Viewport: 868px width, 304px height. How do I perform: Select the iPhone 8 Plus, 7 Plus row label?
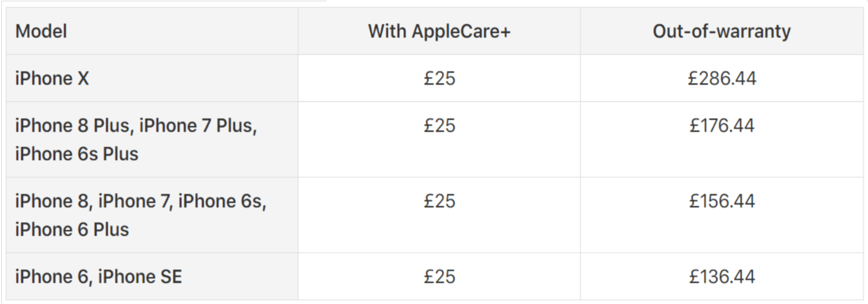pyautogui.click(x=136, y=126)
